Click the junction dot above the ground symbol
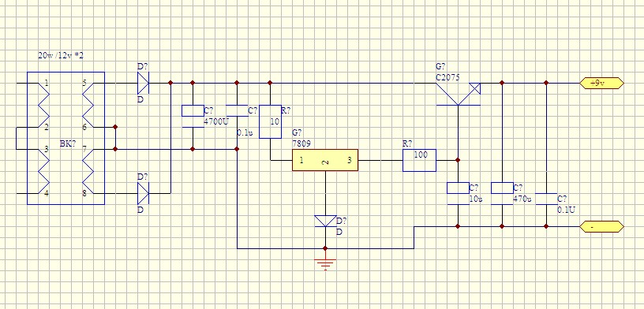The width and height of the screenshot is (644, 309). tap(325, 248)
